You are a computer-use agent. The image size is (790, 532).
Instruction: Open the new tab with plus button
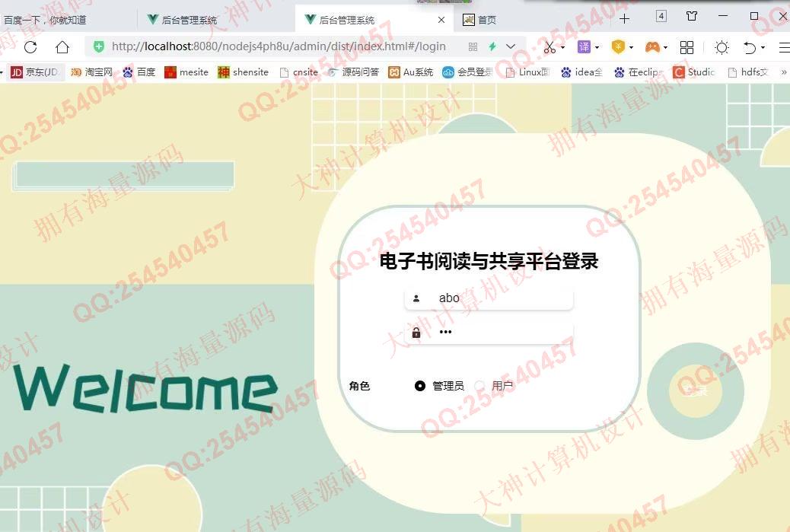[625, 18]
